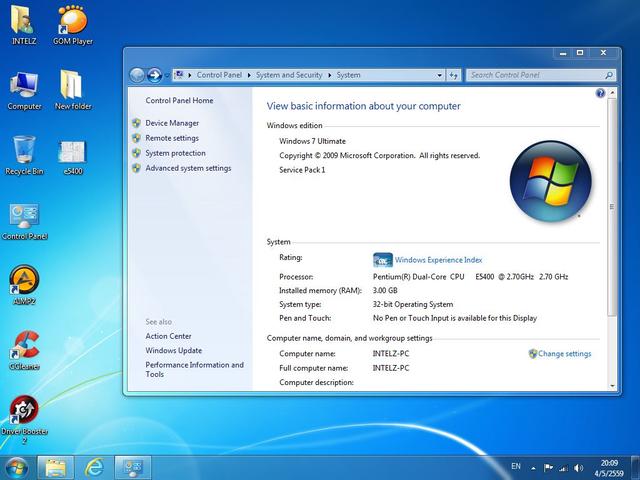Open Windows Update under See also
The width and height of the screenshot is (640, 480).
coord(173,350)
